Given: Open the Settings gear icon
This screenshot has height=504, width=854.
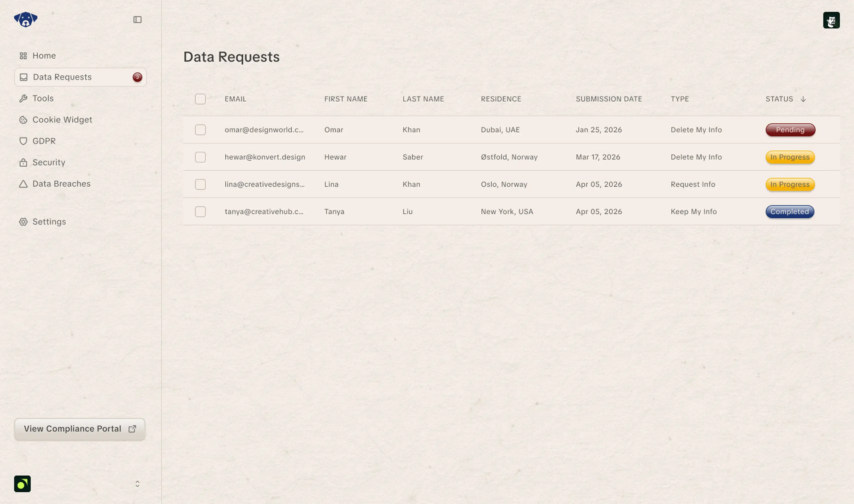Looking at the screenshot, I should click(23, 222).
